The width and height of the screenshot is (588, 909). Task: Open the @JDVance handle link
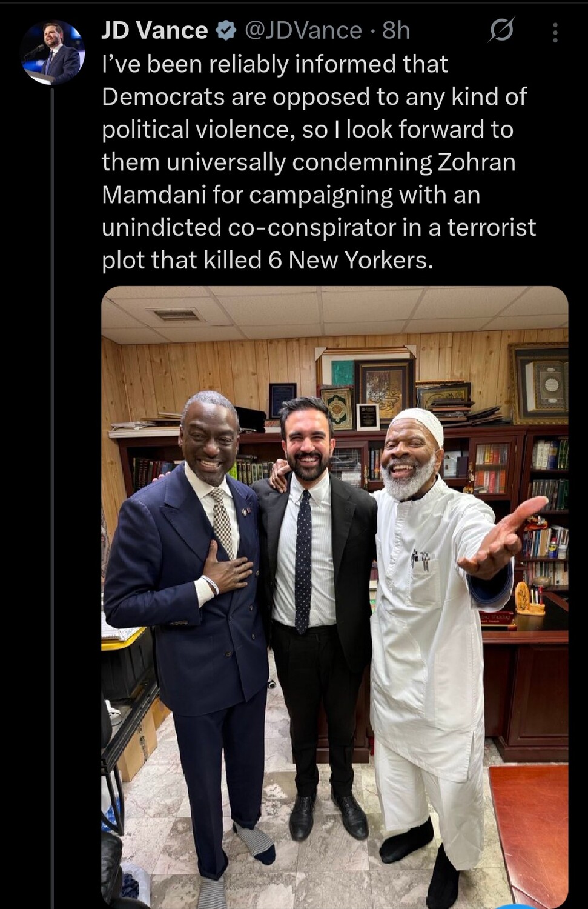[303, 30]
